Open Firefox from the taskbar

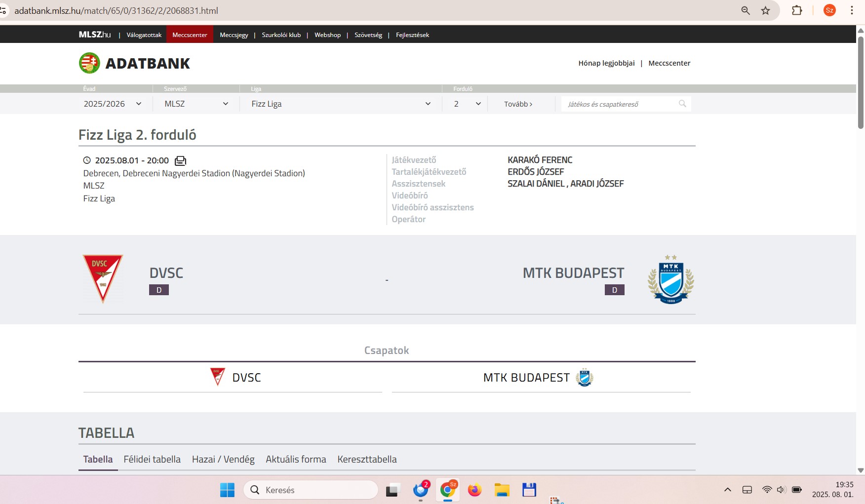(474, 490)
